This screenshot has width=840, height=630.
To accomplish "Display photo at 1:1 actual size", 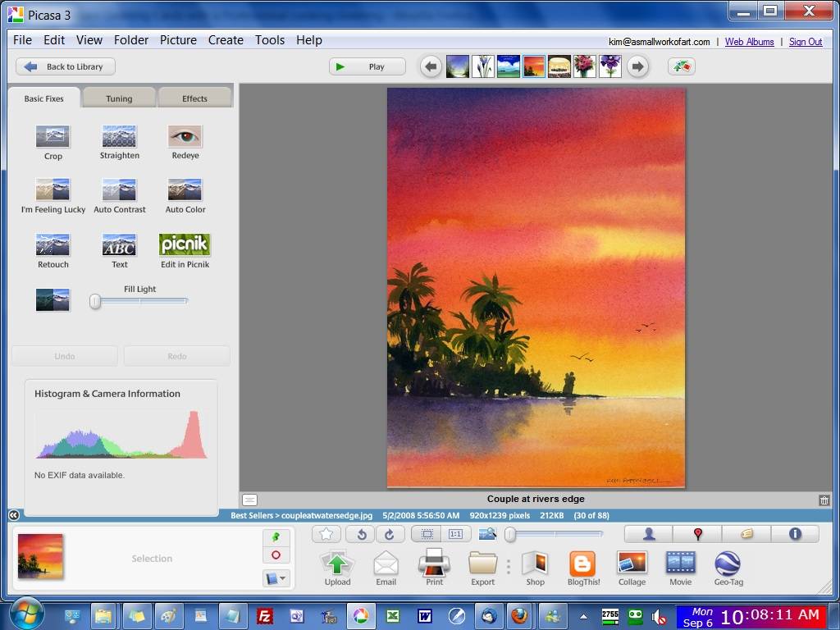I will point(455,534).
